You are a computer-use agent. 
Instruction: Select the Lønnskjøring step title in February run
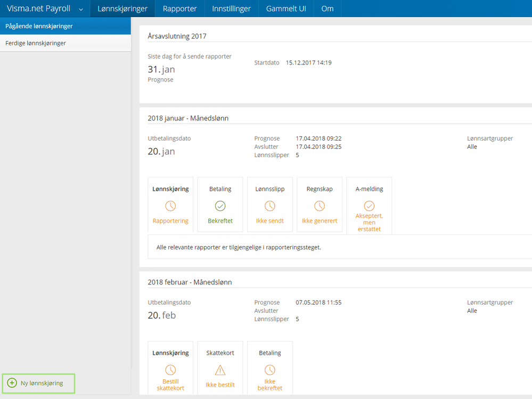[x=170, y=353]
